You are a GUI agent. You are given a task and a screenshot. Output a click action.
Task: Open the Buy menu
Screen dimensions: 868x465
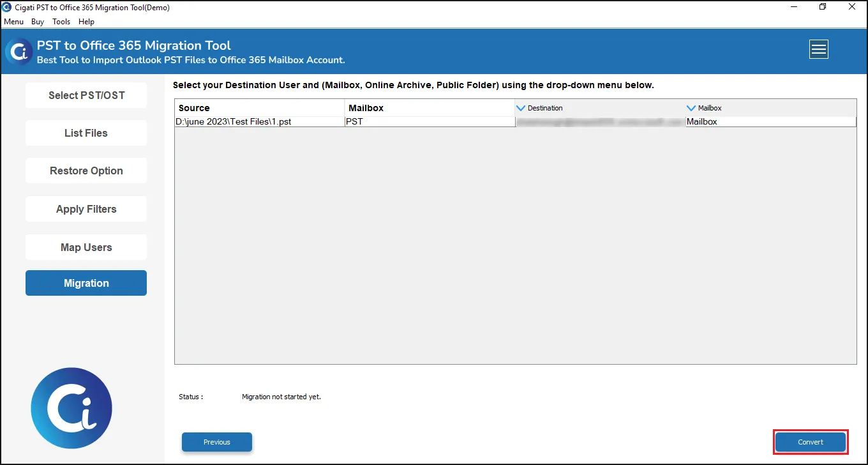click(x=38, y=22)
